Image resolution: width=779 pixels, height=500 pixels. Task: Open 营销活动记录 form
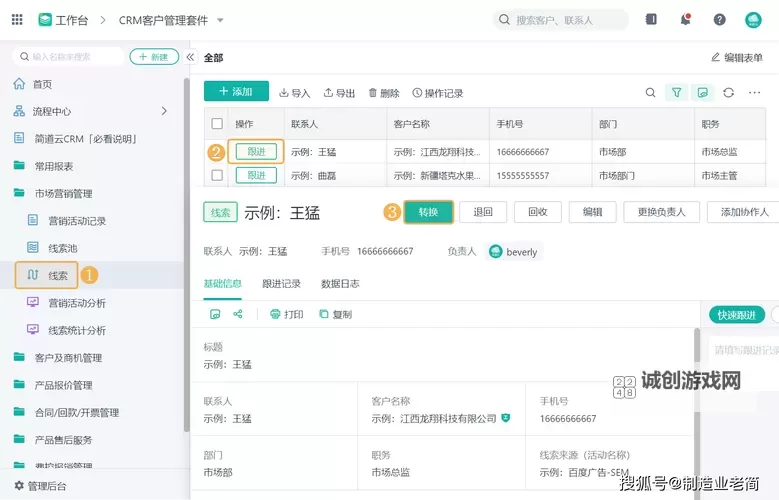(x=77, y=221)
